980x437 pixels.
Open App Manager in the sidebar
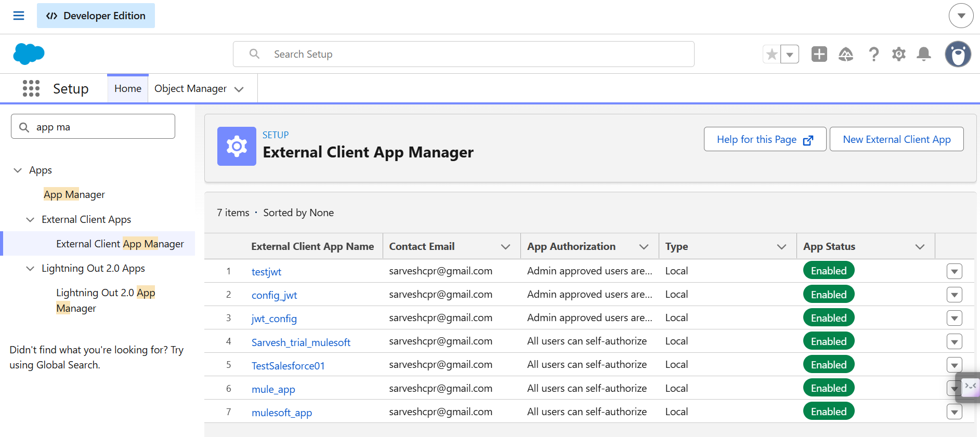74,194
